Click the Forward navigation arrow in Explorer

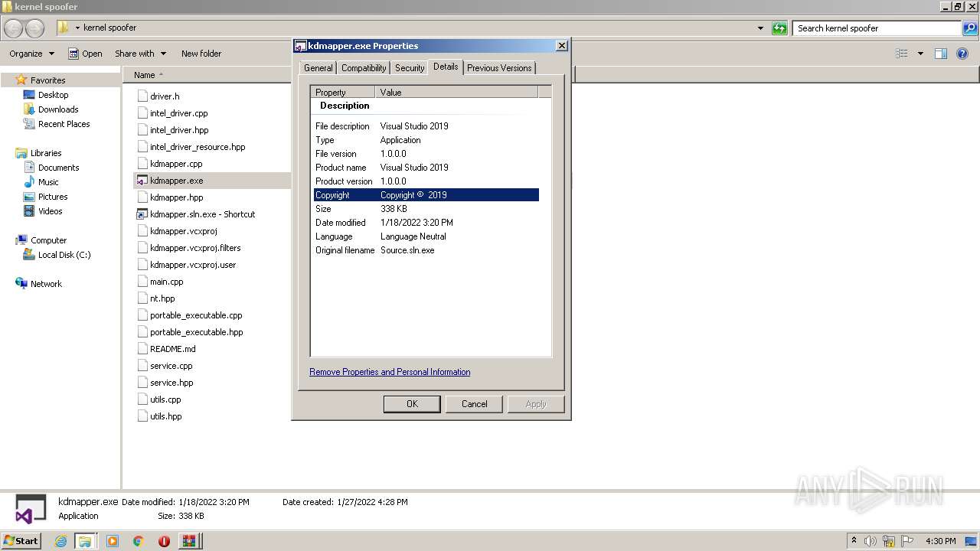pyautogui.click(x=35, y=28)
